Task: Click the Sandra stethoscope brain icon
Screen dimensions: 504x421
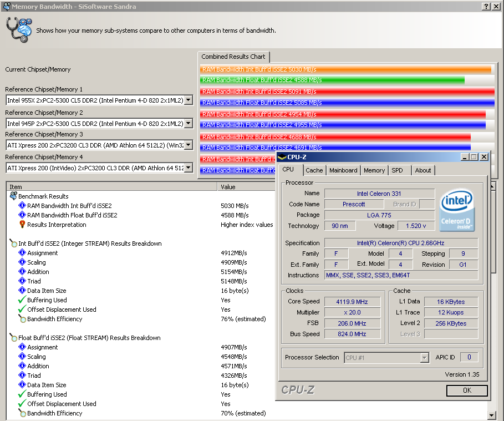Action: click(20, 30)
